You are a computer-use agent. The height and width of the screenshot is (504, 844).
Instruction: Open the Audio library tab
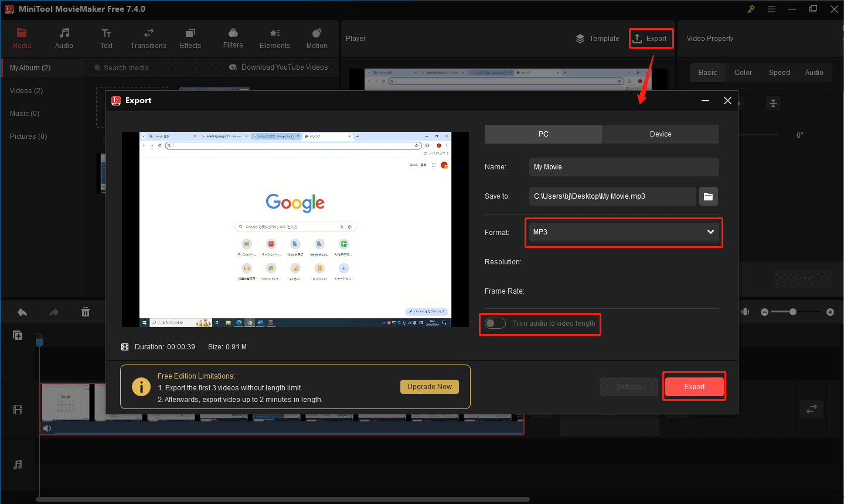[x=64, y=39]
